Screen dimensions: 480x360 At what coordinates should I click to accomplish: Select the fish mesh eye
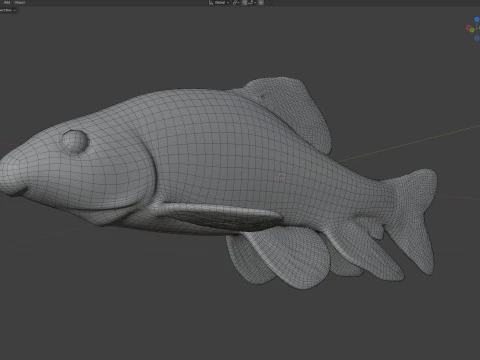[x=74, y=142]
